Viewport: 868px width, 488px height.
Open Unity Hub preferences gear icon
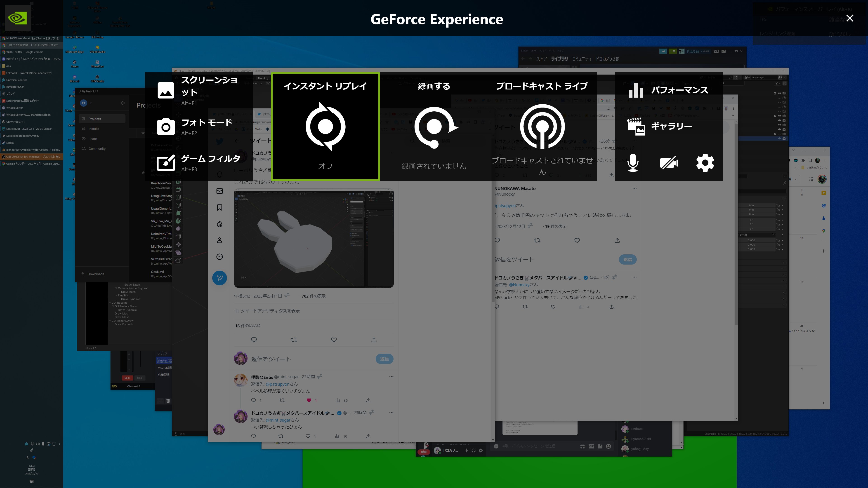(123, 103)
